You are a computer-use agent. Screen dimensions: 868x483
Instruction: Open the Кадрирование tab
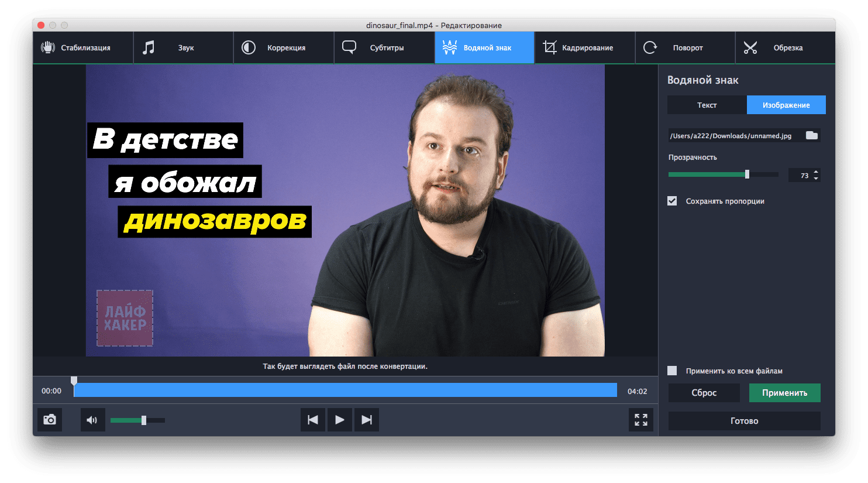pyautogui.click(x=585, y=47)
